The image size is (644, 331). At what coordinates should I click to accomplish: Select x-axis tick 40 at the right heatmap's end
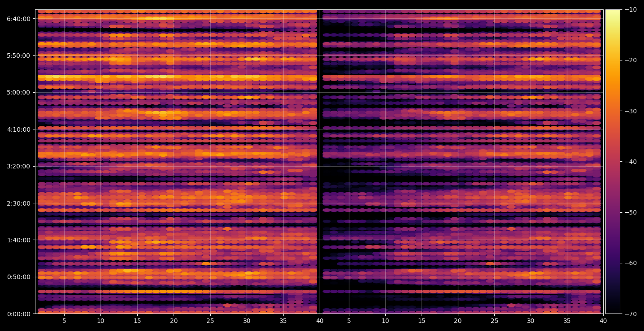[603, 321]
